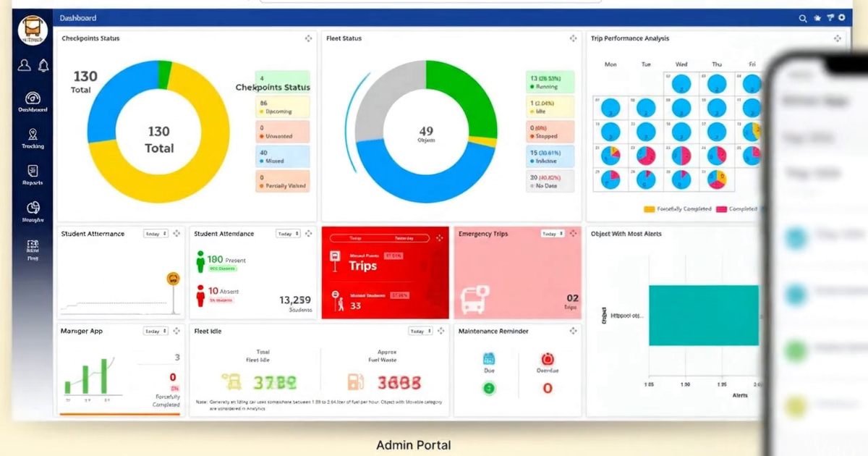This screenshot has height=456, width=868.
Task: Click the car icon under Total Fleet Idle
Action: point(231,382)
